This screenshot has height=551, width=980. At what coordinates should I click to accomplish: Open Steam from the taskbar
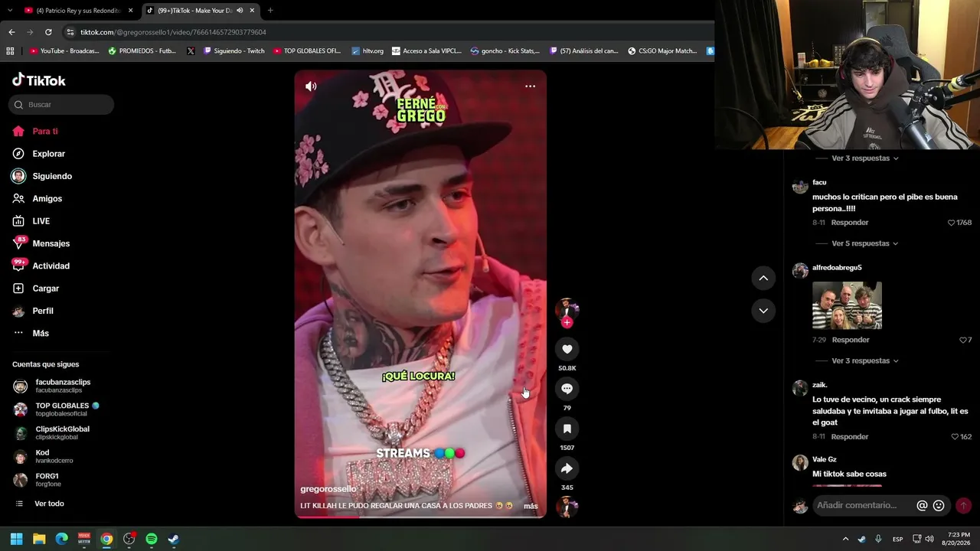[x=174, y=539]
